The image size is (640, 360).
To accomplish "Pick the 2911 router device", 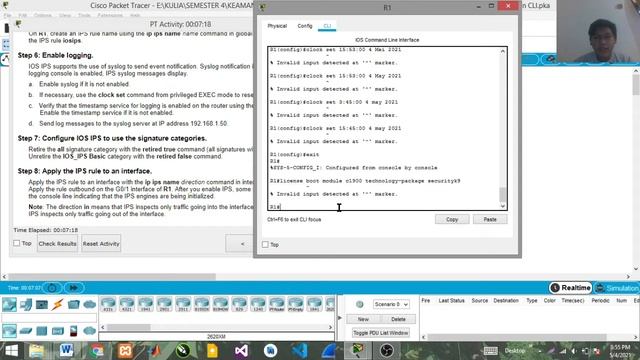I will coord(183,304).
